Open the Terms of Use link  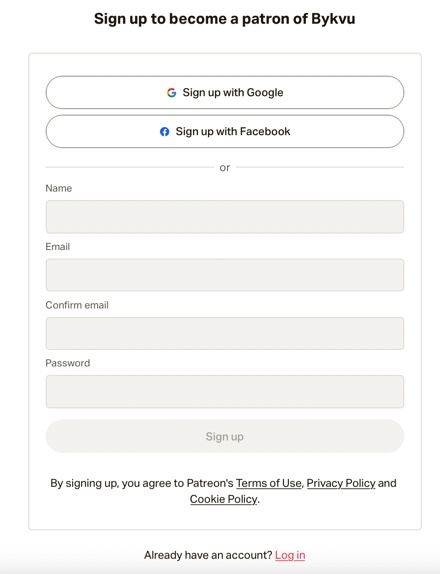(269, 483)
